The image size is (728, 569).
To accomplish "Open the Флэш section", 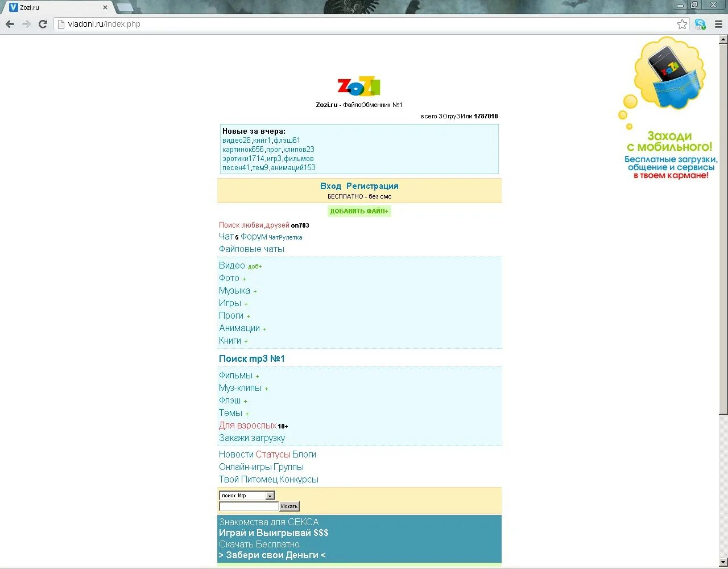I will pyautogui.click(x=230, y=400).
